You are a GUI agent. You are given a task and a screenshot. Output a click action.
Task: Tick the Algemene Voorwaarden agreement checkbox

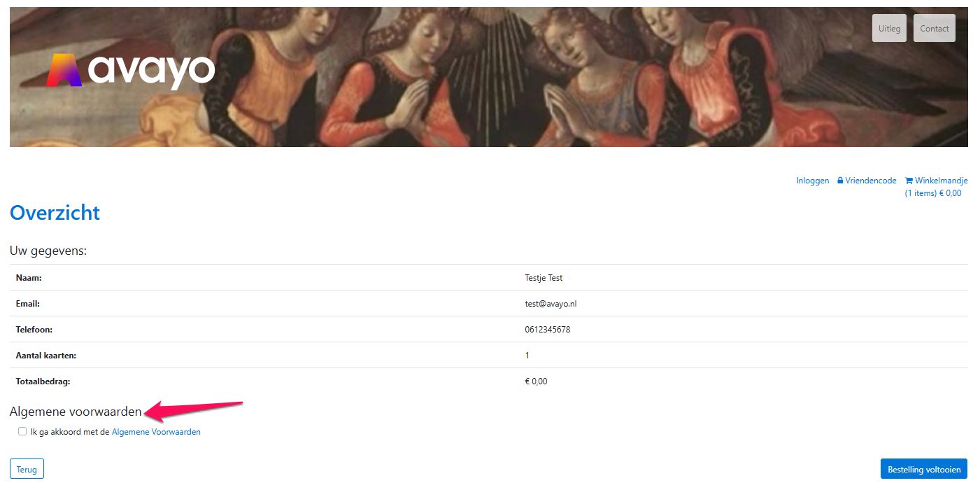tap(22, 431)
